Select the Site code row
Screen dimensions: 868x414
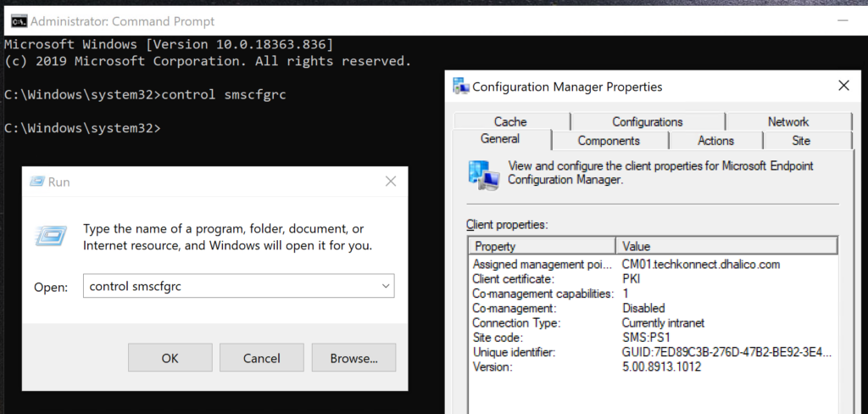pos(653,337)
